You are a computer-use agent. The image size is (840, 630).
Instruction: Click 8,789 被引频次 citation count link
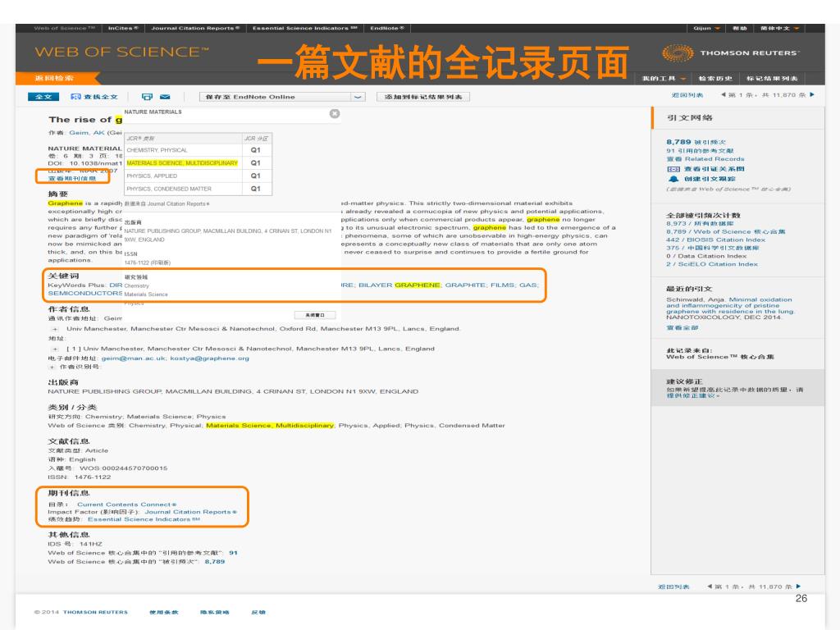696,142
